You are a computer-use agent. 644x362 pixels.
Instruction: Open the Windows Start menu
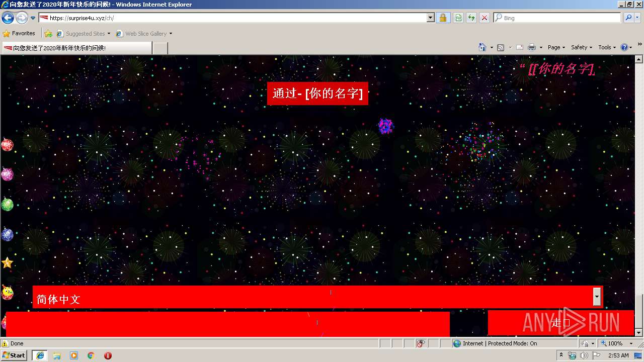click(x=14, y=355)
